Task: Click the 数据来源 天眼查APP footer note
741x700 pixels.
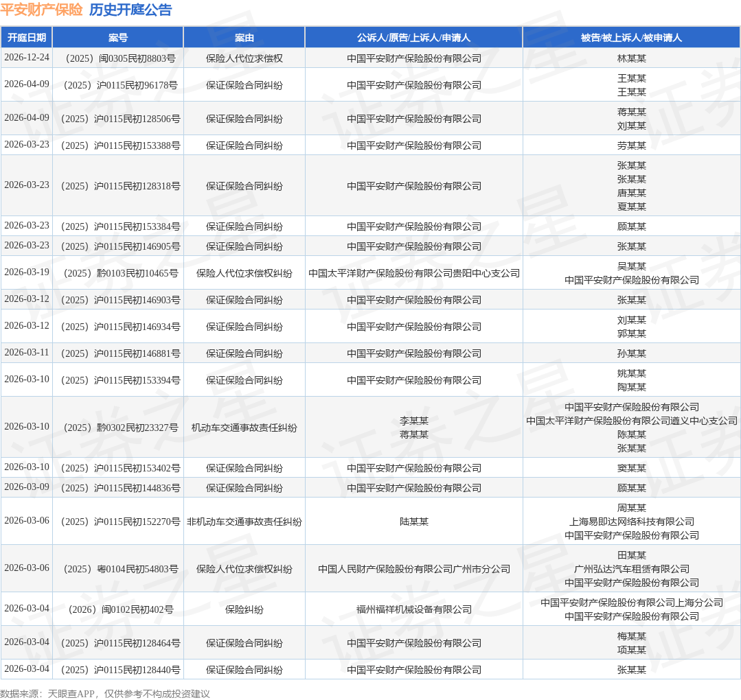Action: [105, 693]
